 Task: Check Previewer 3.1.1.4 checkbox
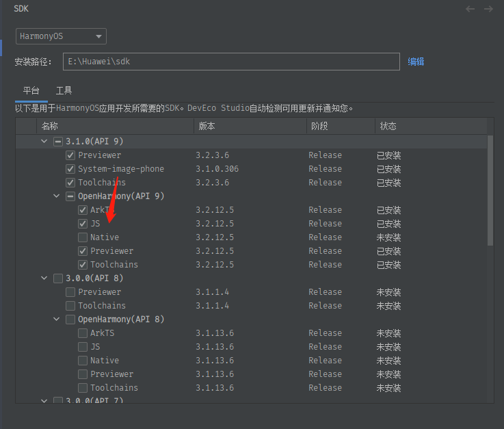pyautogui.click(x=70, y=292)
